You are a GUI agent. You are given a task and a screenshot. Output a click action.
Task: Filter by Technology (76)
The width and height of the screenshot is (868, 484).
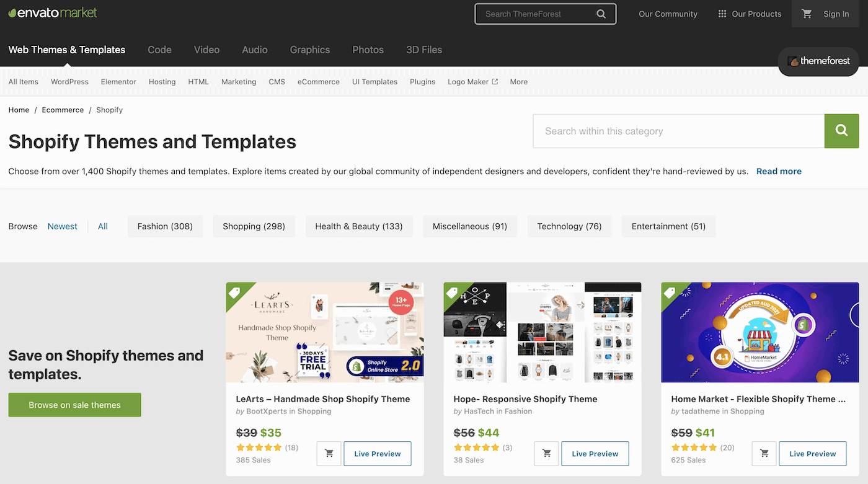[569, 226]
